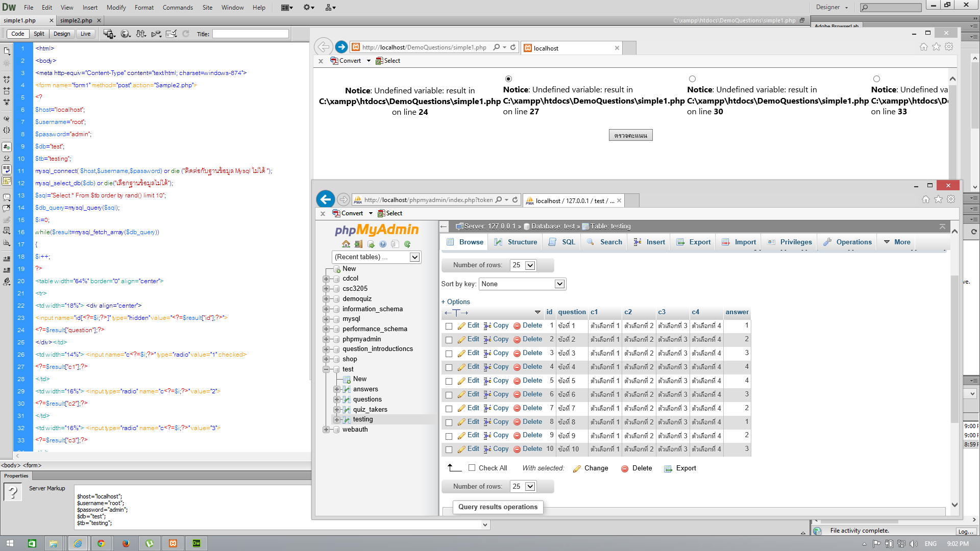Screen dimensions: 980x551
Task: Click the phpMyAdmin log out door icon
Action: [358, 244]
